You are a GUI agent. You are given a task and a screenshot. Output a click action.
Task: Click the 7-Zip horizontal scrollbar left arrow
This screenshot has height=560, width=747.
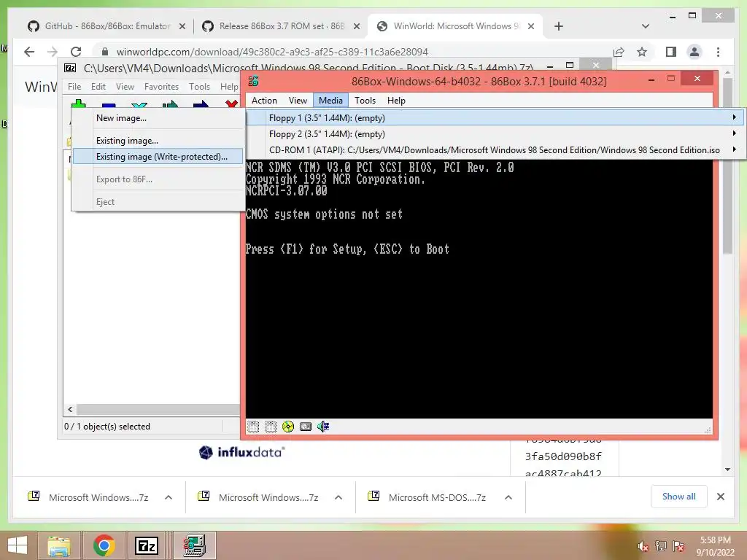click(70, 409)
